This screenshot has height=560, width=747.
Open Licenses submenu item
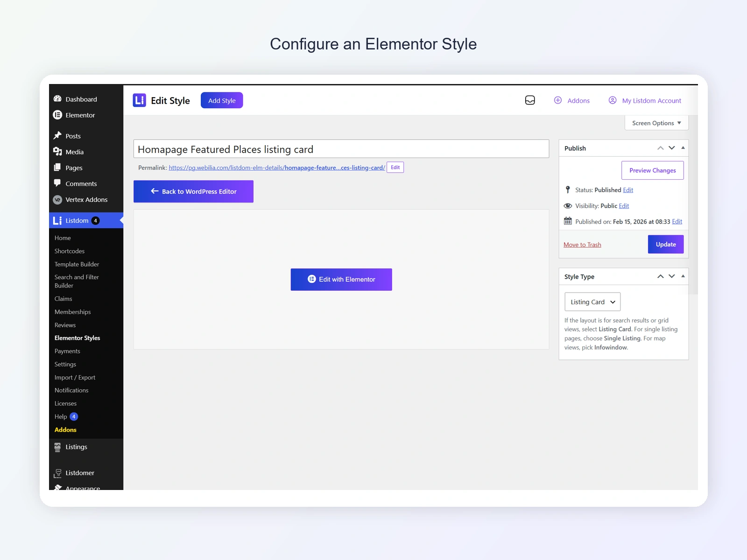pos(65,403)
